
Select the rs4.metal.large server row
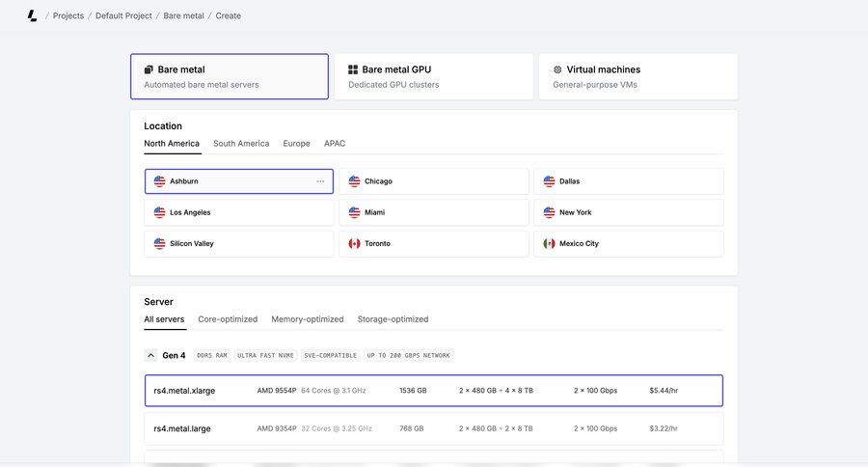tap(433, 428)
